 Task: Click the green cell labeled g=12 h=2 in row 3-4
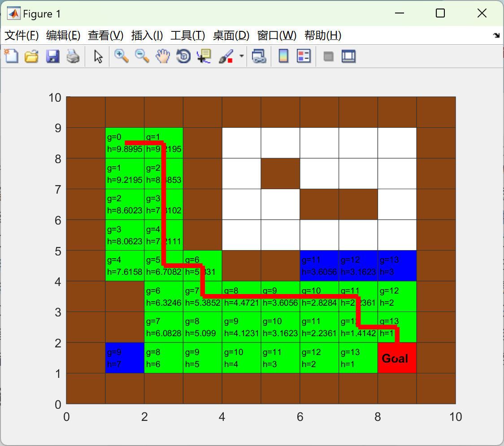[x=397, y=296]
